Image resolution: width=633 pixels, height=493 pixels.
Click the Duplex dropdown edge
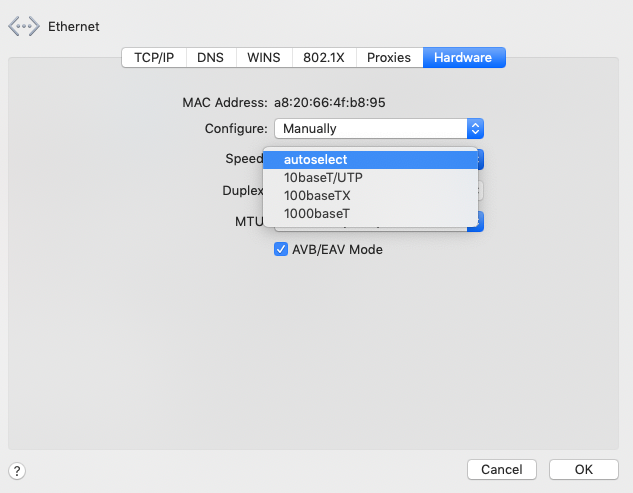[x=480, y=190]
